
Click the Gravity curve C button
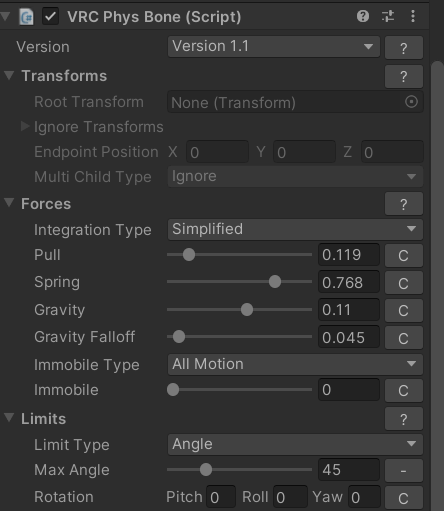404,310
